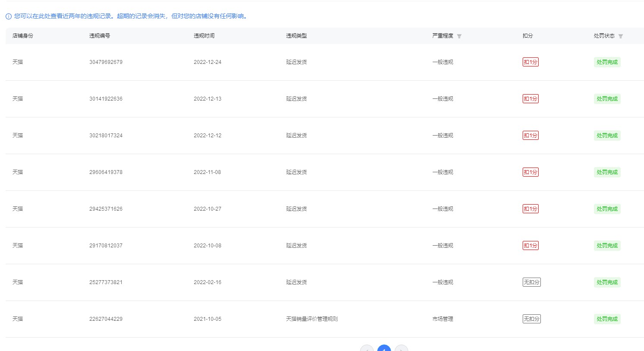Click the 扣分 column header
644x351 pixels.
pos(528,36)
